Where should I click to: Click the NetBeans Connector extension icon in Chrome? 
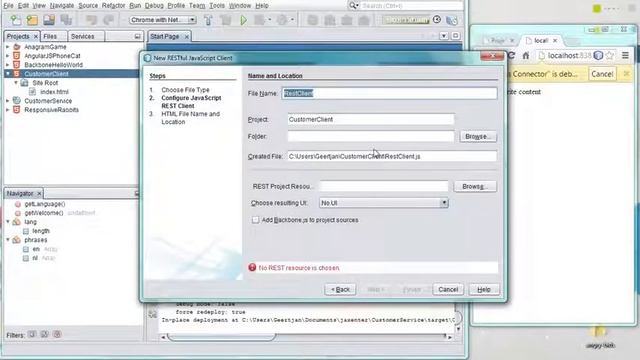(598, 56)
